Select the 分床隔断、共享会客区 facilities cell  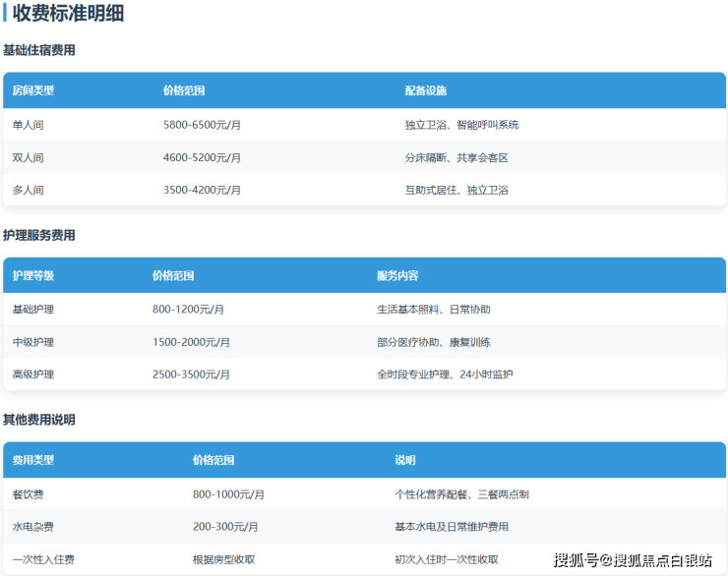click(456, 157)
